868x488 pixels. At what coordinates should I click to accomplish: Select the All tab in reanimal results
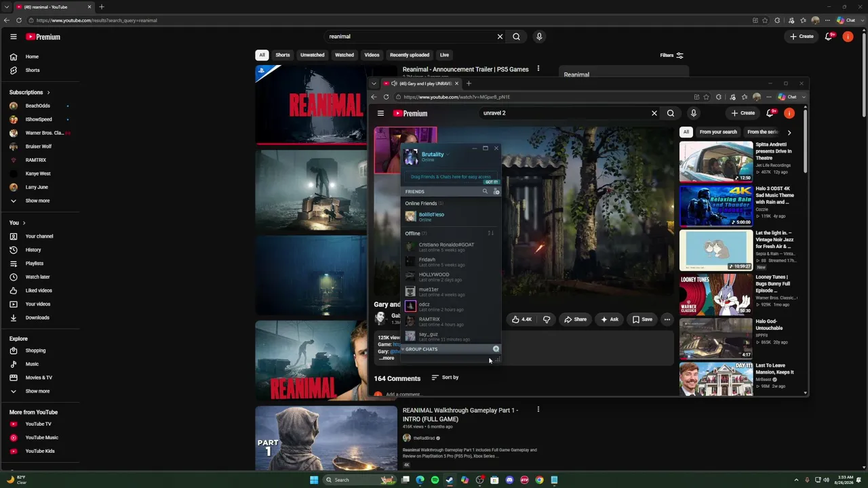(x=262, y=55)
